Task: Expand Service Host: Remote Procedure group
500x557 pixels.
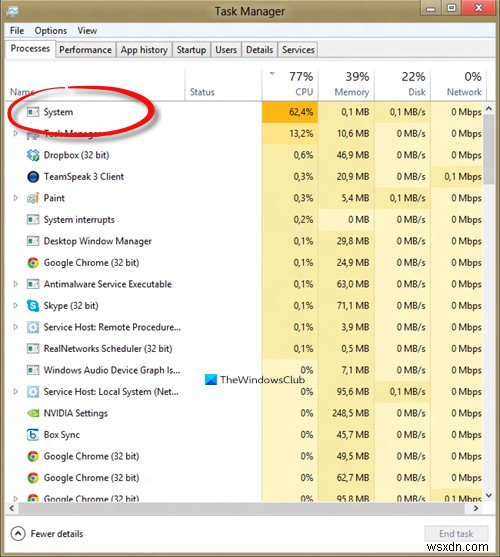Action: coord(15,327)
